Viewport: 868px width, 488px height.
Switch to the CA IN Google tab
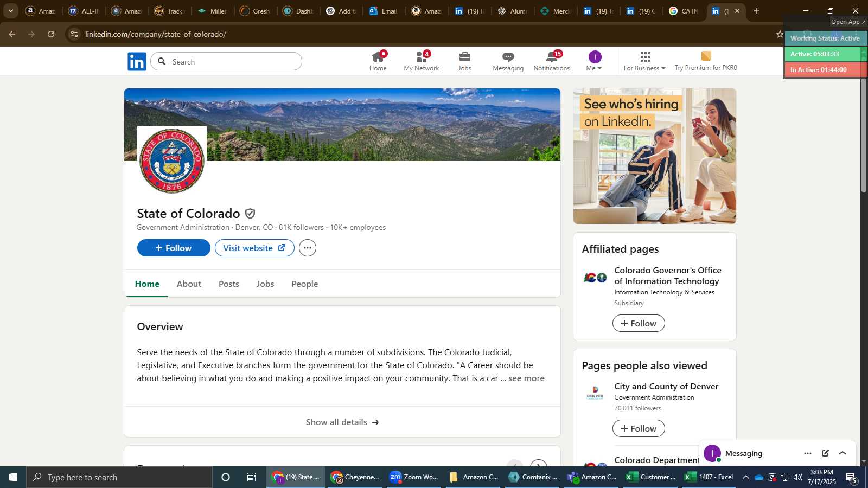684,11
